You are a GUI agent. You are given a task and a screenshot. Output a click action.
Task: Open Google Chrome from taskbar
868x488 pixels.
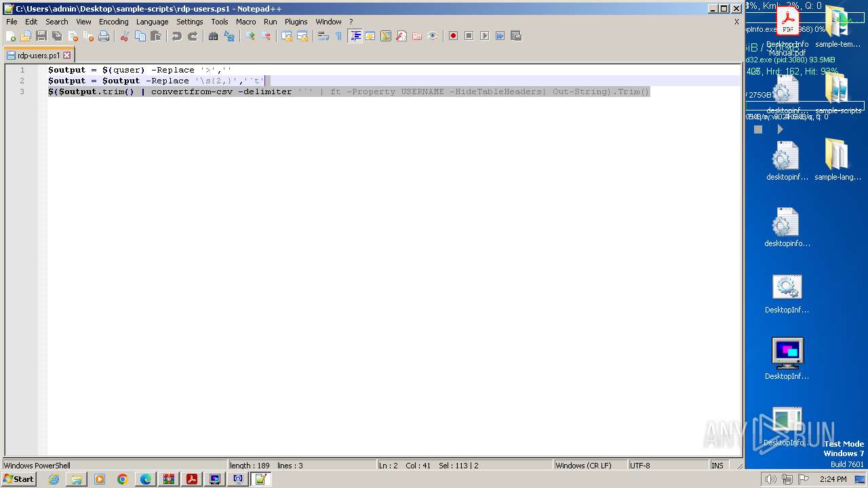[123, 479]
